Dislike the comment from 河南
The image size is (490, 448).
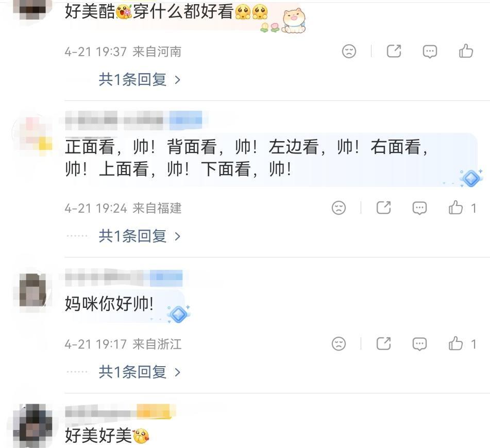[349, 51]
